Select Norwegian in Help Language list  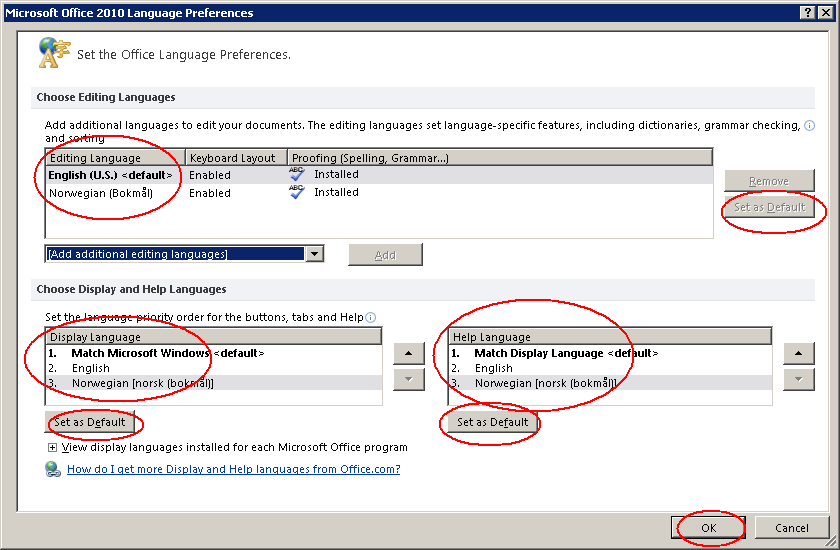pos(545,383)
